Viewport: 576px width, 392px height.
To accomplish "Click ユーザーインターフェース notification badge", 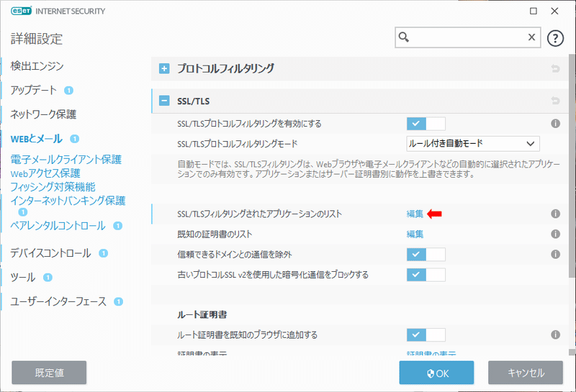I will coord(118,301).
